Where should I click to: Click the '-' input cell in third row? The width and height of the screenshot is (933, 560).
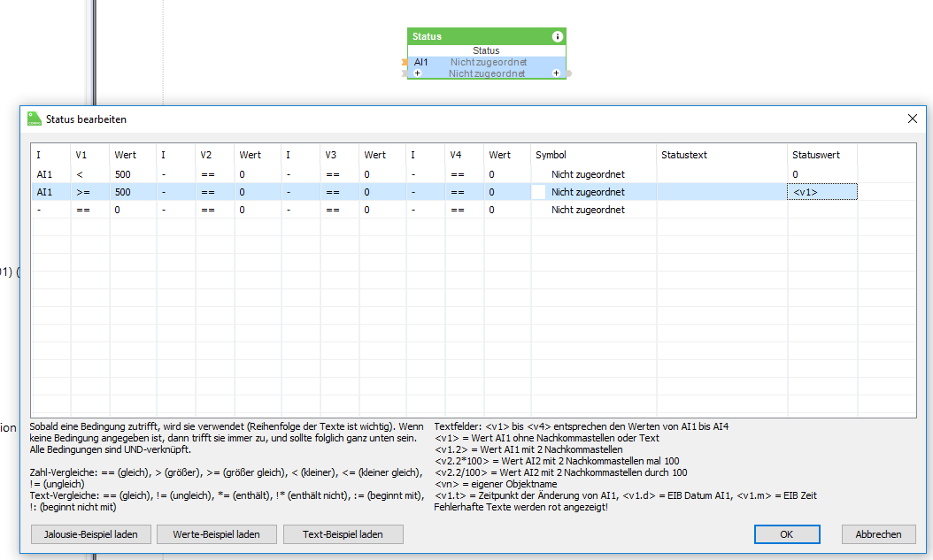coord(51,210)
